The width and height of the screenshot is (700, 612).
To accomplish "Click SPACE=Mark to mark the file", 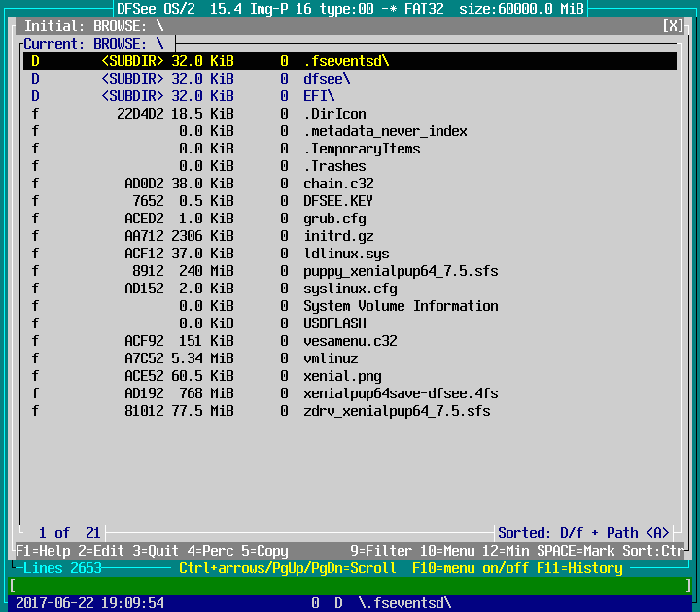I will (576, 551).
